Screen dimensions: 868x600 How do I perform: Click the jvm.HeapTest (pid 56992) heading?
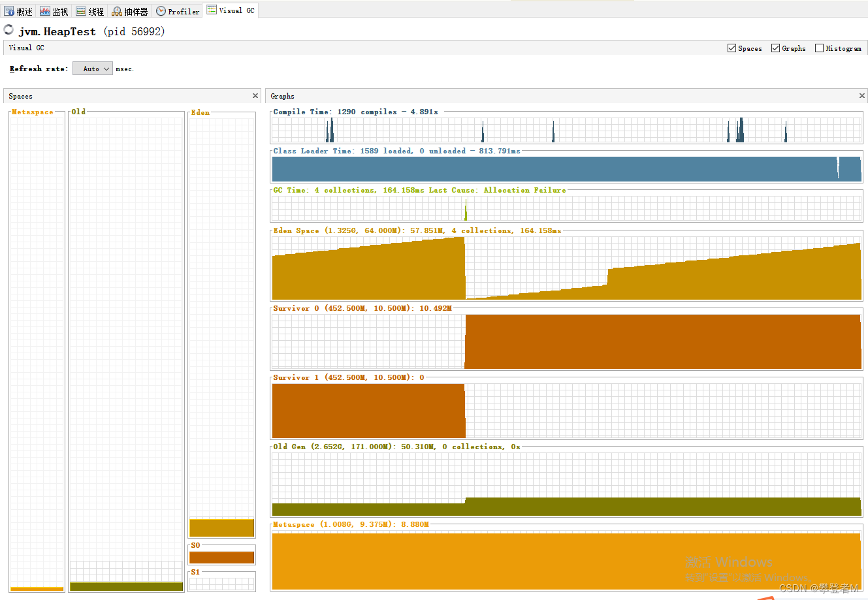pyautogui.click(x=92, y=31)
